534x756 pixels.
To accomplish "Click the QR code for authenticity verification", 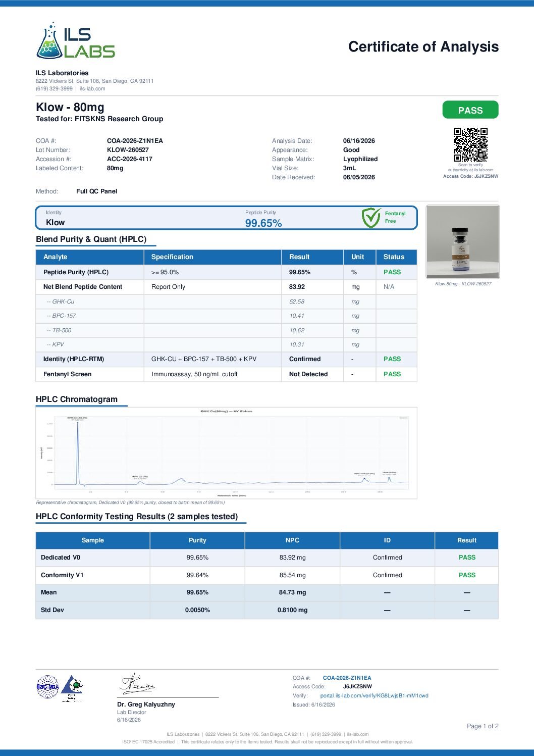I will click(x=470, y=144).
